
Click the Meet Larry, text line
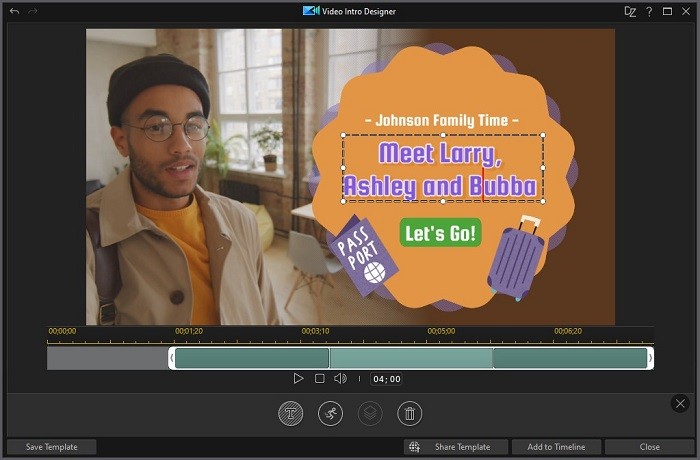point(440,153)
